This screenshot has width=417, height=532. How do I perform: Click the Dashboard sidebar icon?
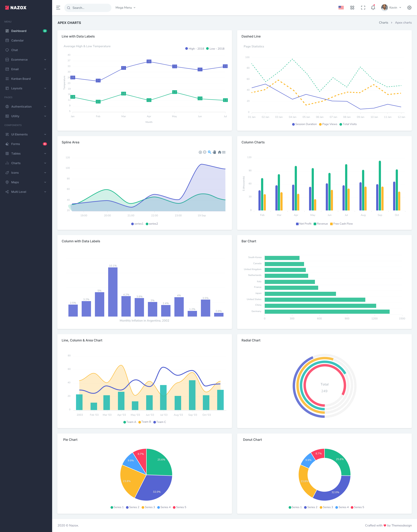pyautogui.click(x=7, y=31)
